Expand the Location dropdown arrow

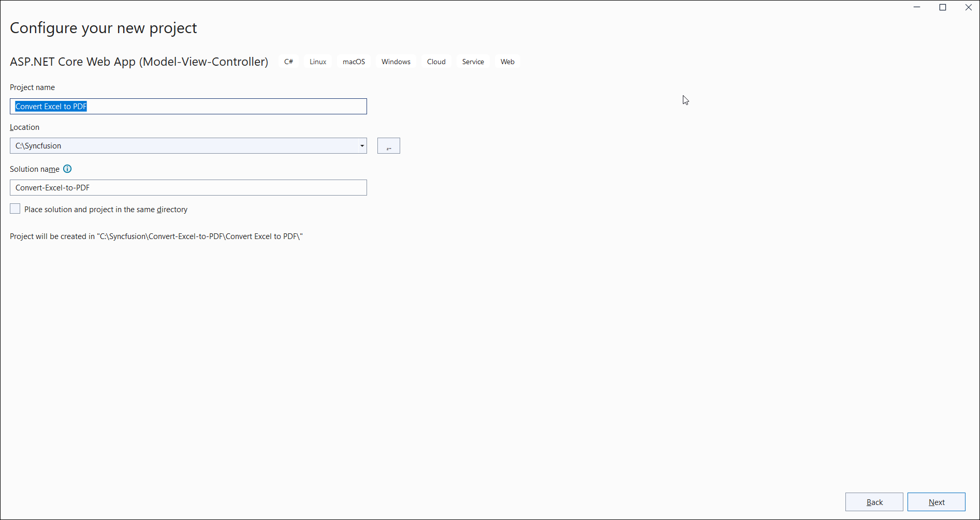coord(362,146)
